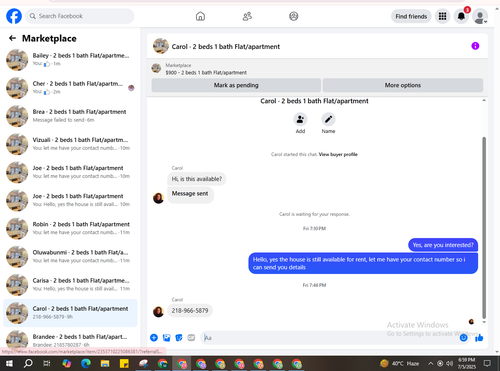Viewport: 500px width, 371px height.
Task: Open Brandee's apartment conversation
Action: click(70, 339)
